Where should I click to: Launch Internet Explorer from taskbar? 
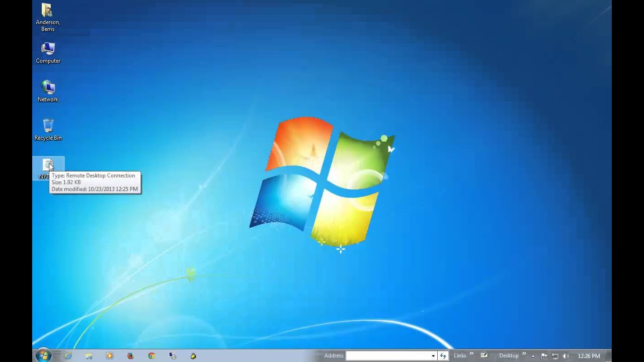point(68,355)
